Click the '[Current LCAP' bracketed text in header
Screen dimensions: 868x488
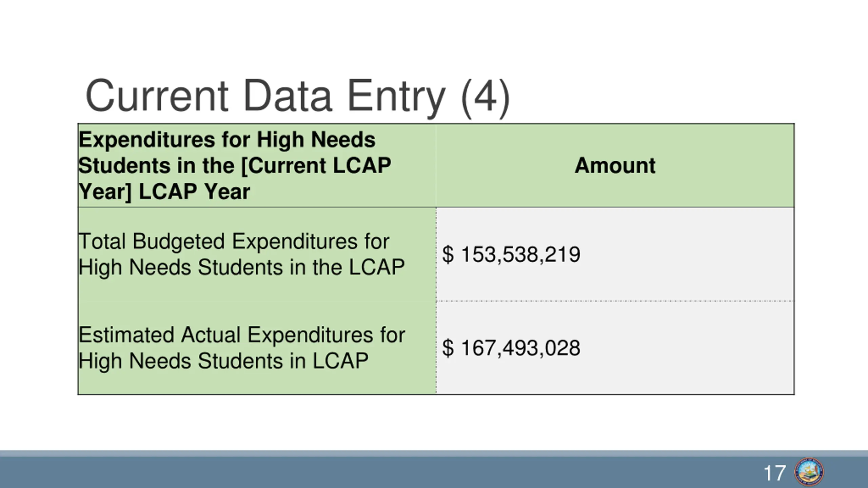pos(316,166)
